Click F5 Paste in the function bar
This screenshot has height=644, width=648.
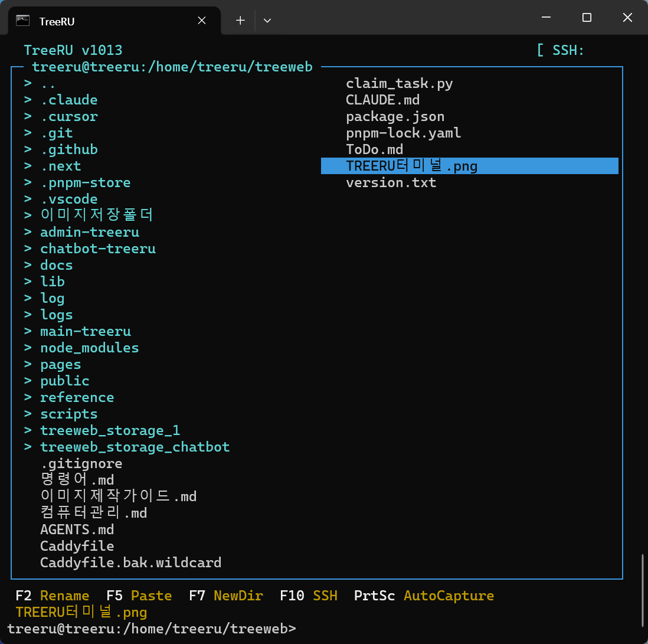tap(139, 596)
